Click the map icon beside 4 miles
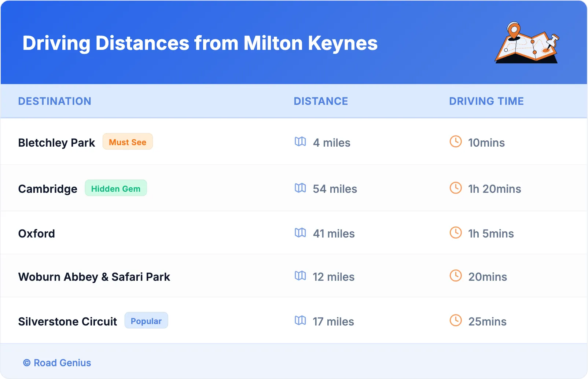This screenshot has width=588, height=379. tap(300, 141)
